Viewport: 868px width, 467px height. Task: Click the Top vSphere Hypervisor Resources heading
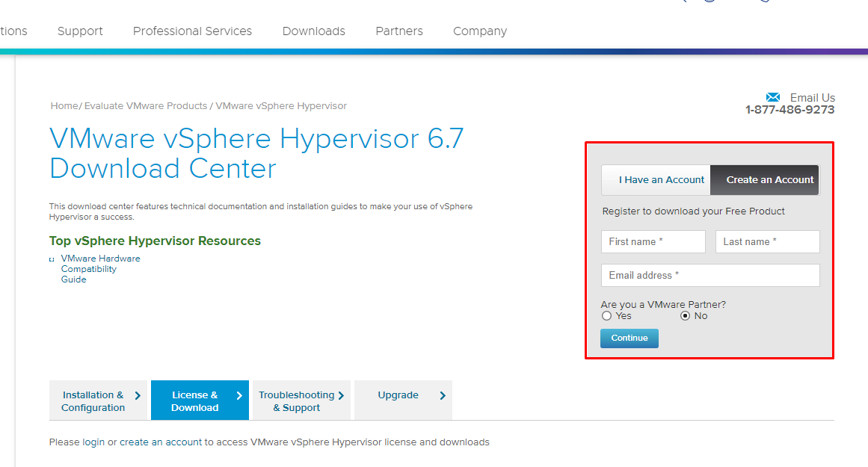point(155,241)
